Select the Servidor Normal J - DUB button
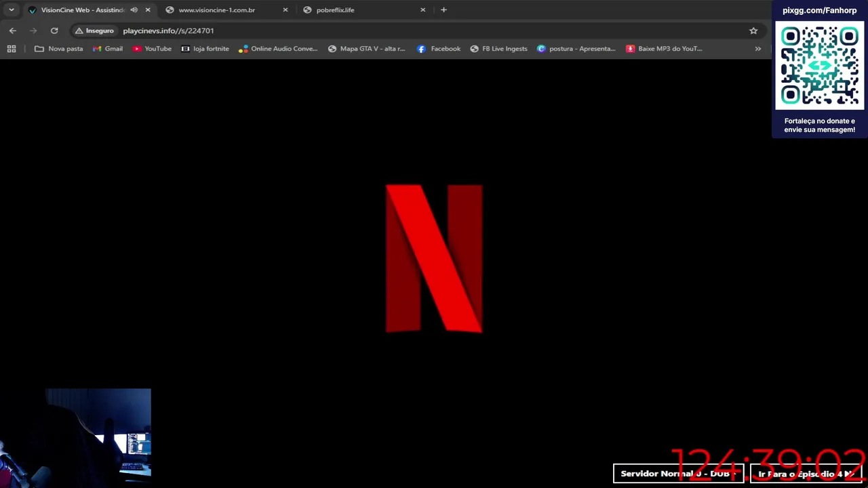This screenshot has width=868, height=488. [678, 474]
